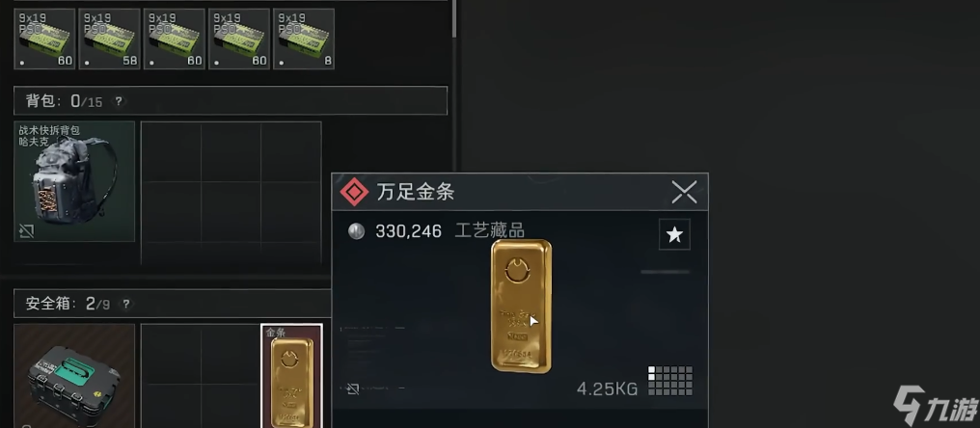Select the safe box container thumbnail
The width and height of the screenshot is (980, 428).
click(74, 376)
